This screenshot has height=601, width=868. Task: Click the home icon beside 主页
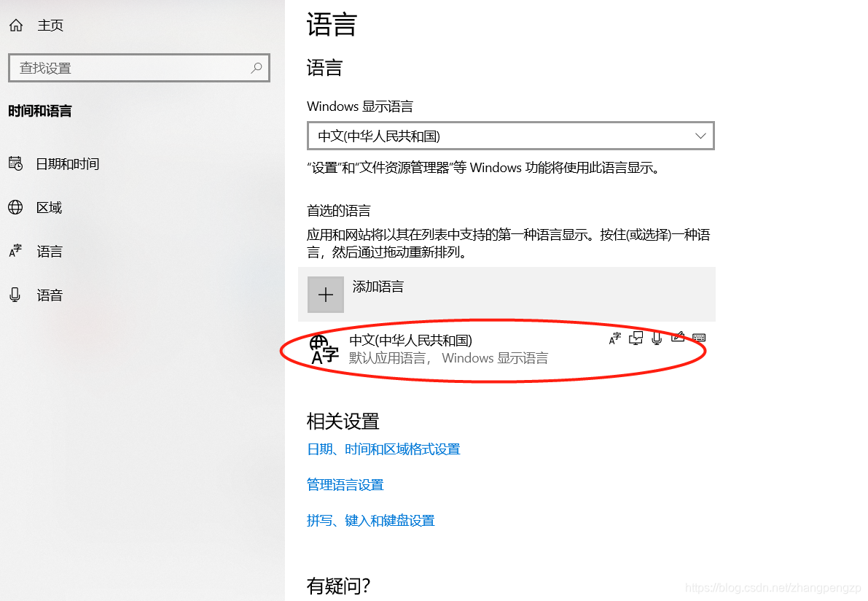point(16,25)
